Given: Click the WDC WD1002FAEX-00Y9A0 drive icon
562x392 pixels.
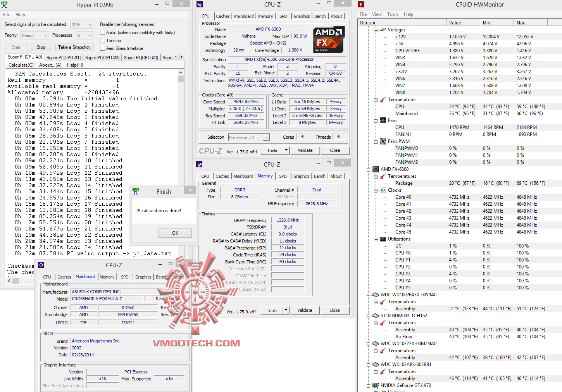Looking at the screenshot, I should point(376,295).
